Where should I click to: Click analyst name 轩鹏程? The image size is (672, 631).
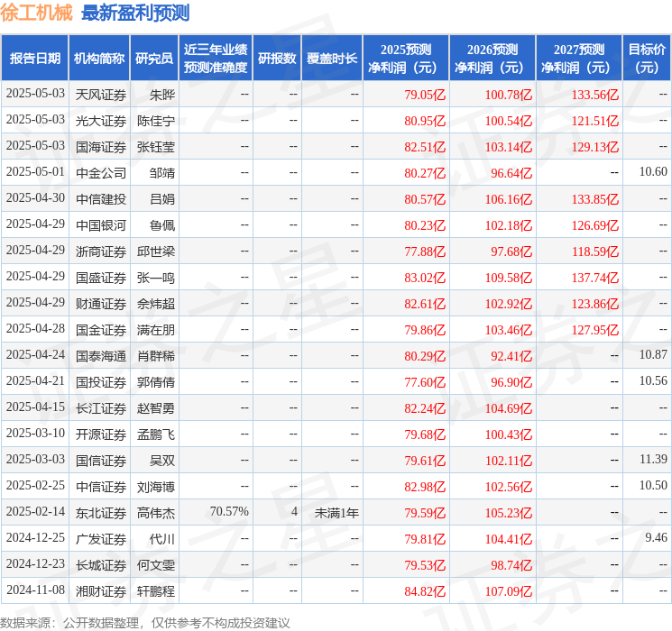click(156, 591)
